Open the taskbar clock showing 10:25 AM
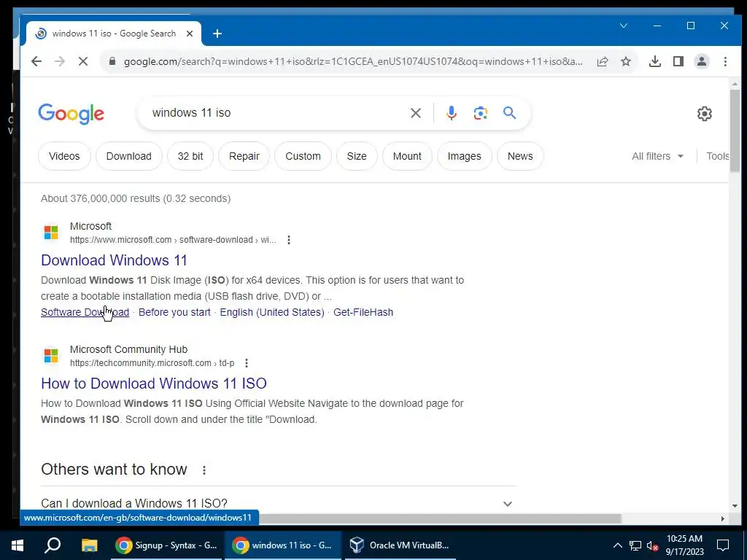The height and width of the screenshot is (560, 747). [684, 545]
